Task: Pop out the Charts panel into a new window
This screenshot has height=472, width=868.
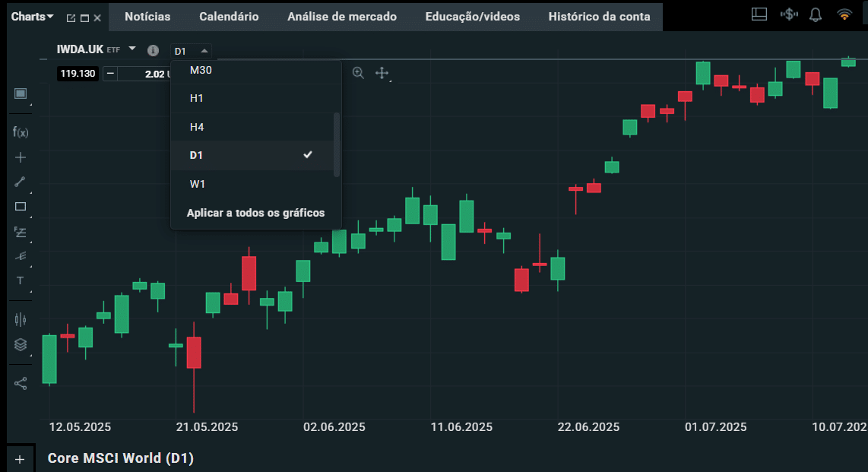Action: coord(71,17)
